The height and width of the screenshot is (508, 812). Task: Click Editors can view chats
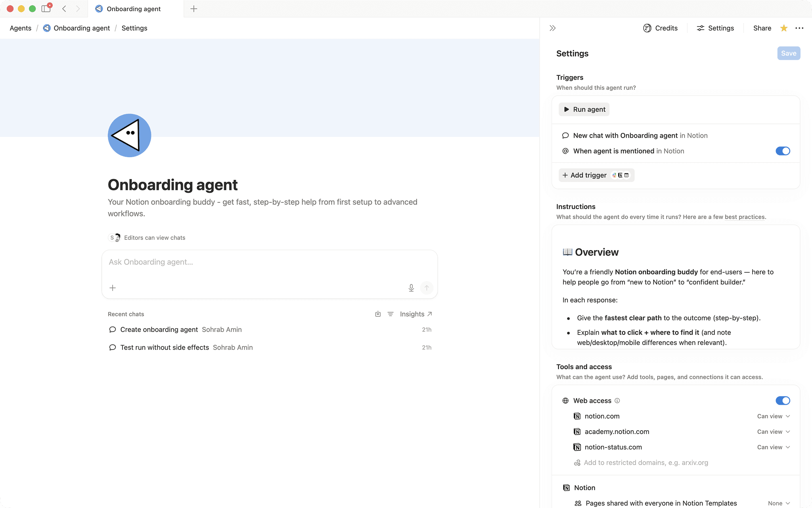coord(155,238)
